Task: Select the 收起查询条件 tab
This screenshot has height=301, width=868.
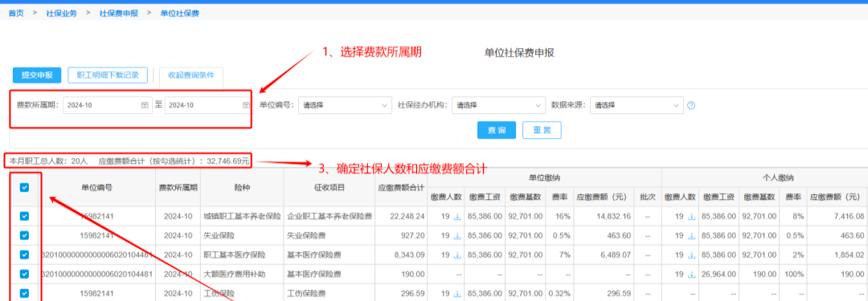Action: point(191,75)
